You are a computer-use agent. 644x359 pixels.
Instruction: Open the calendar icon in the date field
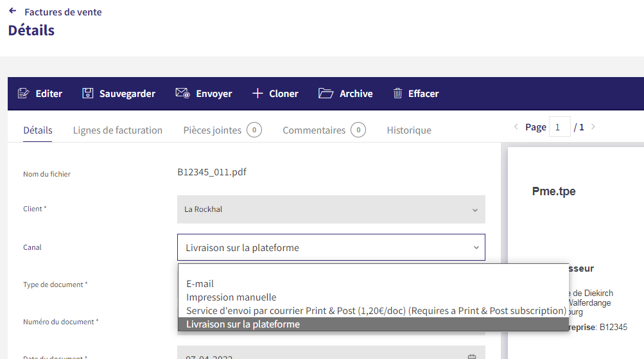[x=472, y=356]
